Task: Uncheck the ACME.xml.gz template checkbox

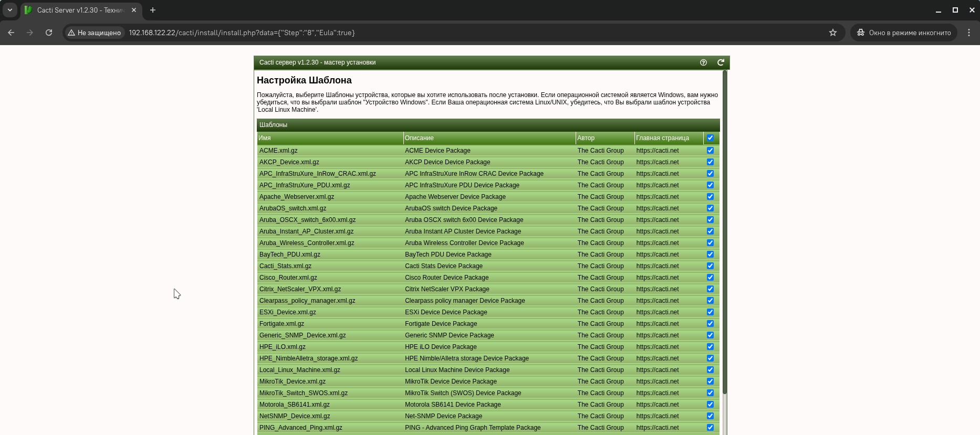Action: pyautogui.click(x=710, y=151)
